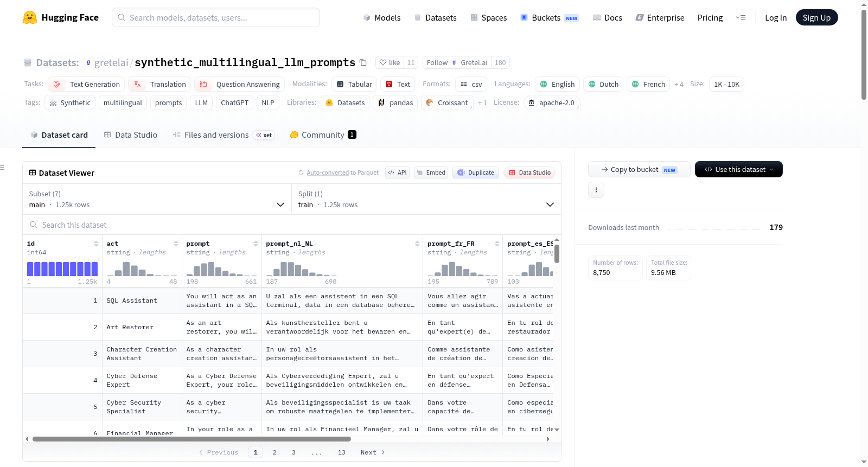Sort by the act column arrows
The width and height of the screenshot is (868, 467).
pyautogui.click(x=176, y=244)
